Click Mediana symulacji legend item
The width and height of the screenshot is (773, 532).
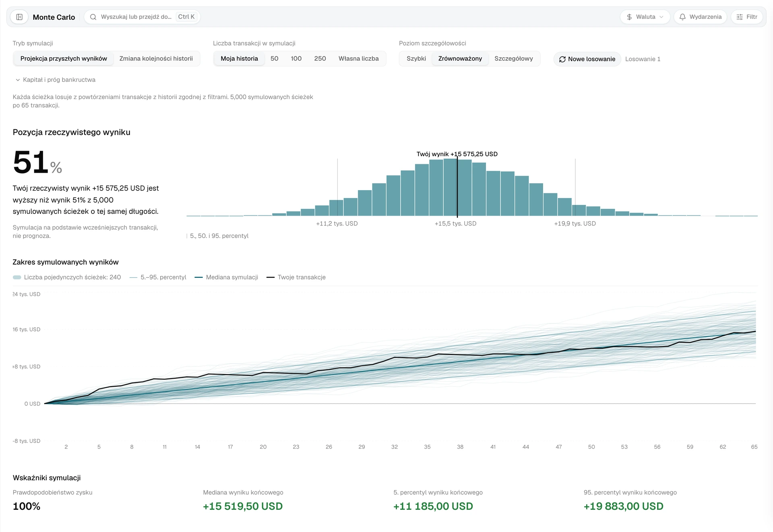click(x=226, y=277)
